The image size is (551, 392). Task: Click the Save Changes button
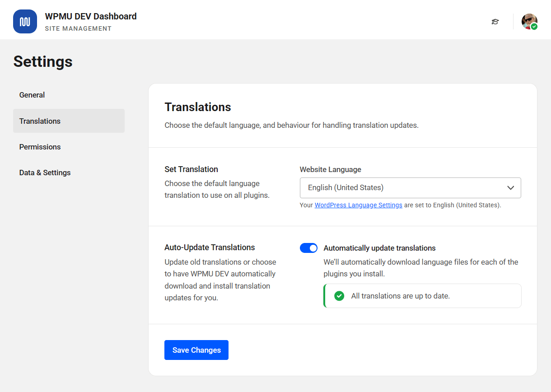(196, 350)
